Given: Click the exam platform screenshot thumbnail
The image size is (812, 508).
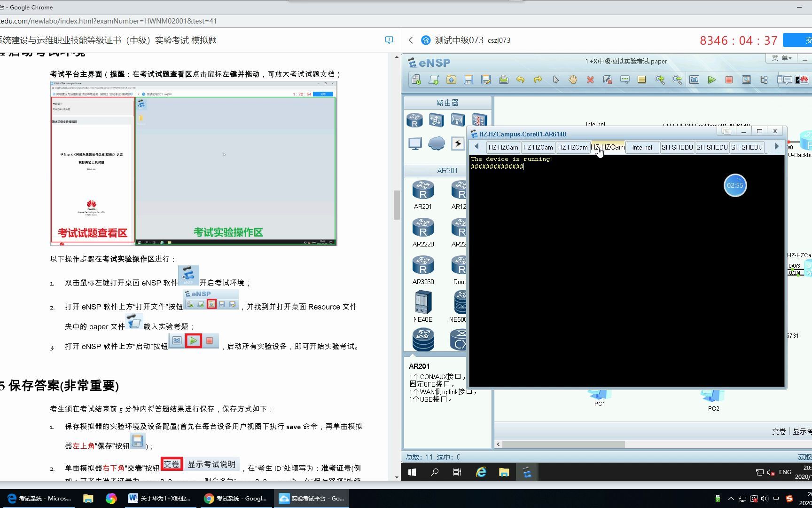Looking at the screenshot, I should pyautogui.click(x=194, y=163).
